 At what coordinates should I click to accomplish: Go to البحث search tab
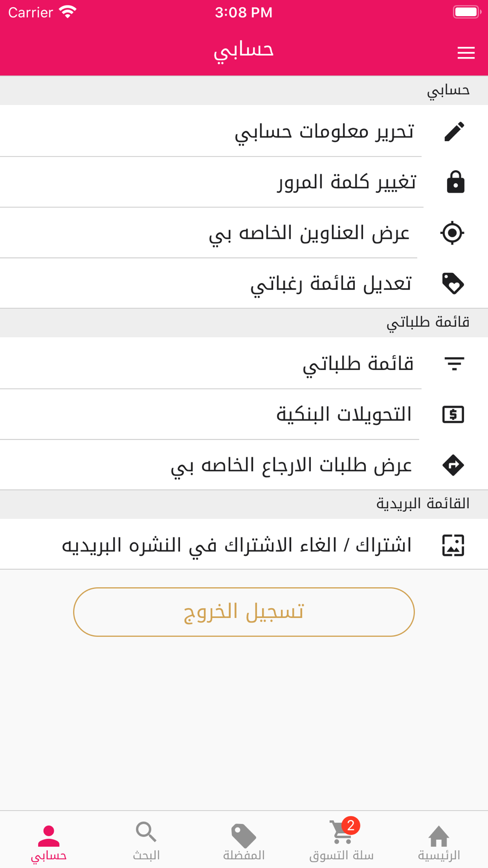point(146,843)
